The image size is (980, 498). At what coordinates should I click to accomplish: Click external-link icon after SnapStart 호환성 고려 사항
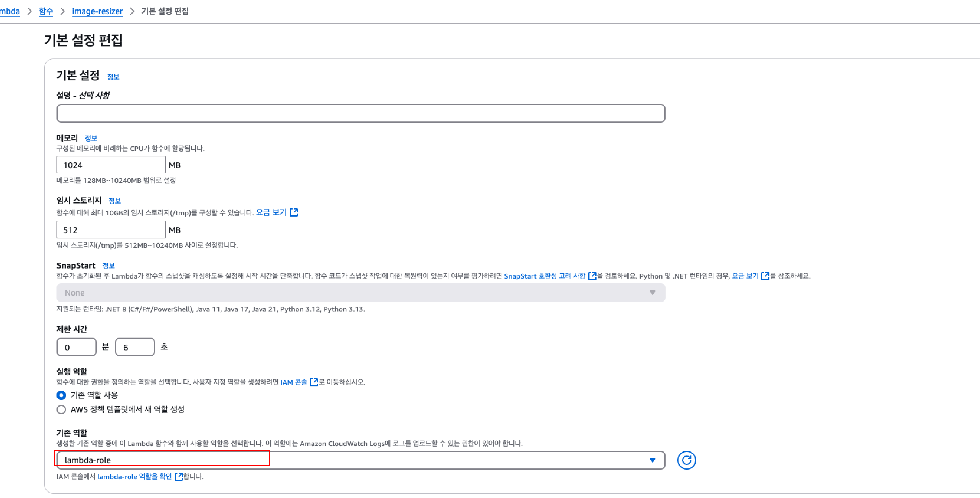[592, 276]
